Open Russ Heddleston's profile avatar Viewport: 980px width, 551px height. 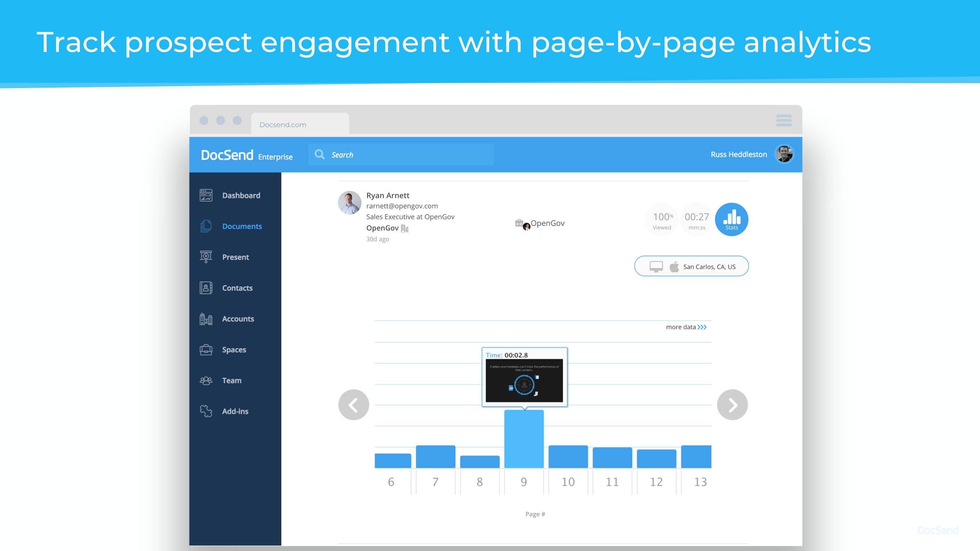tap(784, 154)
